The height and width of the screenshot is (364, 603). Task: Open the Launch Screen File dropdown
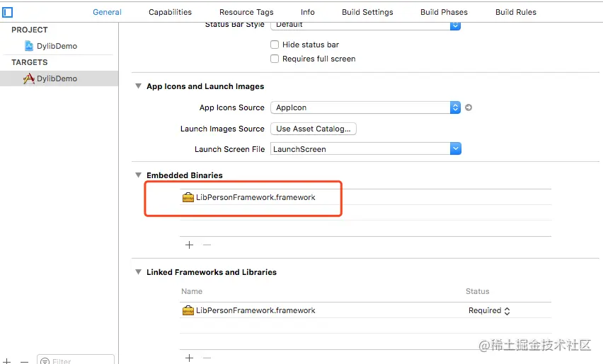click(x=455, y=149)
